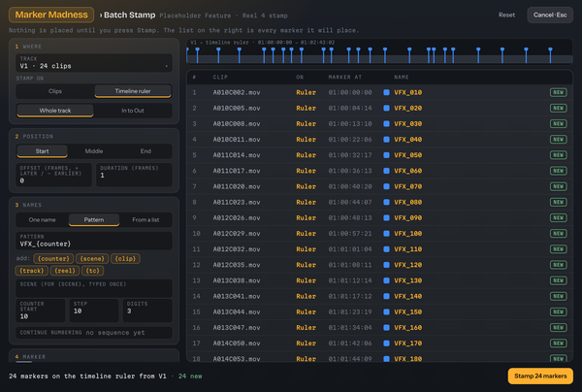Viewport: 582px width, 392px height.
Task: Click blue swatch icon for VFX_020
Action: click(386, 108)
